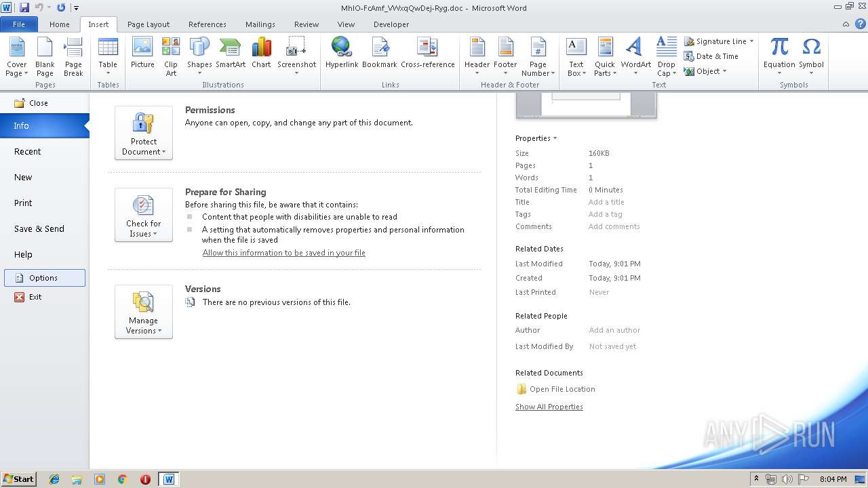
Task: Open Clip Art pane
Action: [x=171, y=57]
